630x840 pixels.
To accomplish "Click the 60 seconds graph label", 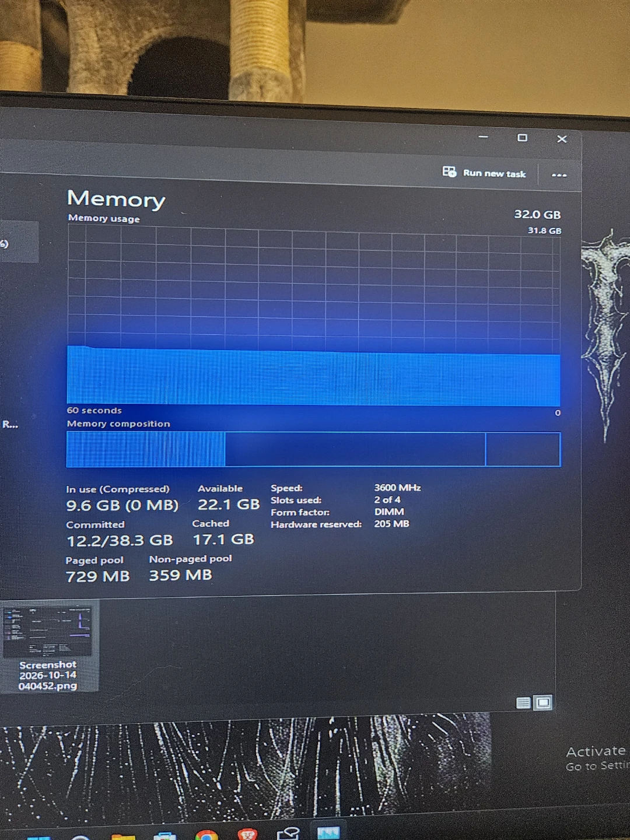I will 94,411.
